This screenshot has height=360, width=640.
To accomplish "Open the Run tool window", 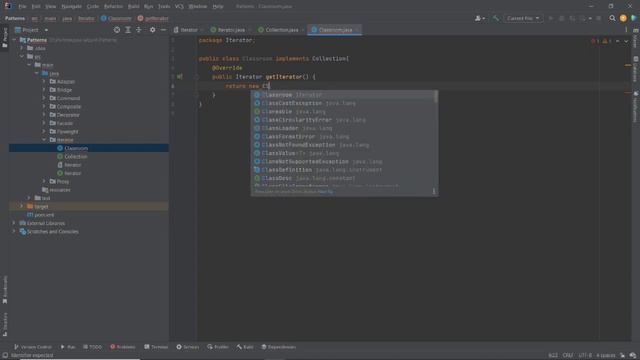I will point(68,347).
